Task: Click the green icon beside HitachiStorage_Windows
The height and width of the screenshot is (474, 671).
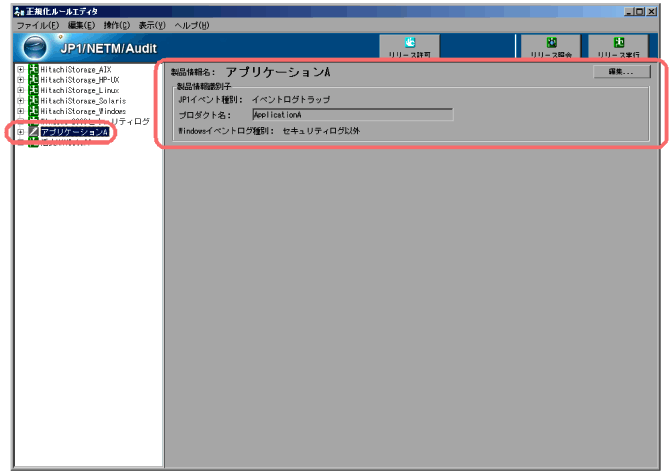Action: (x=33, y=111)
